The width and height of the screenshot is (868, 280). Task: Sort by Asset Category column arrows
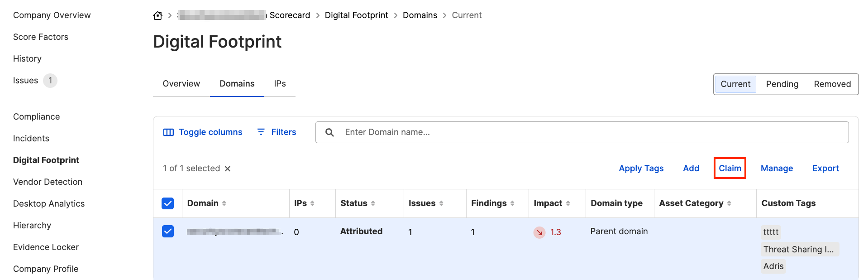tap(729, 203)
